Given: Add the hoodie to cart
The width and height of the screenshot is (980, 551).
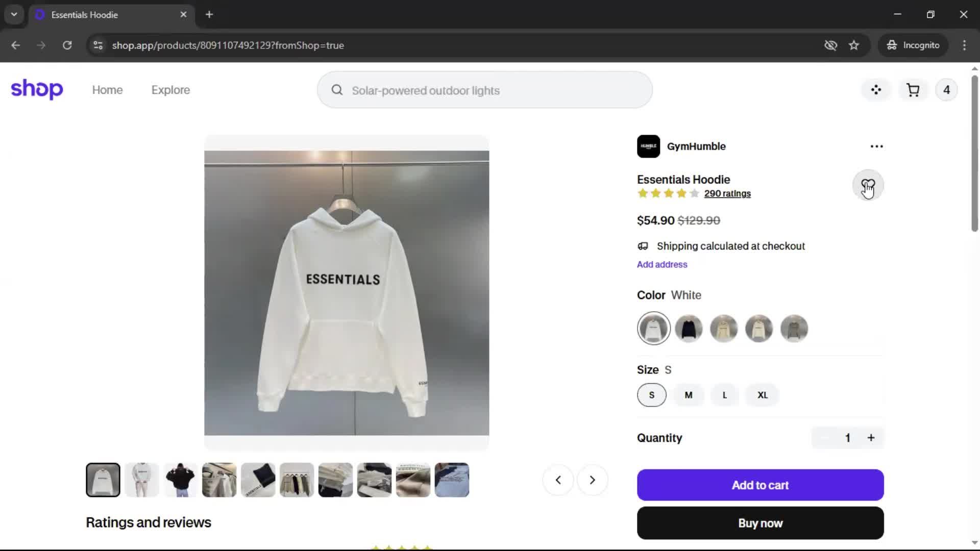Looking at the screenshot, I should pyautogui.click(x=760, y=485).
